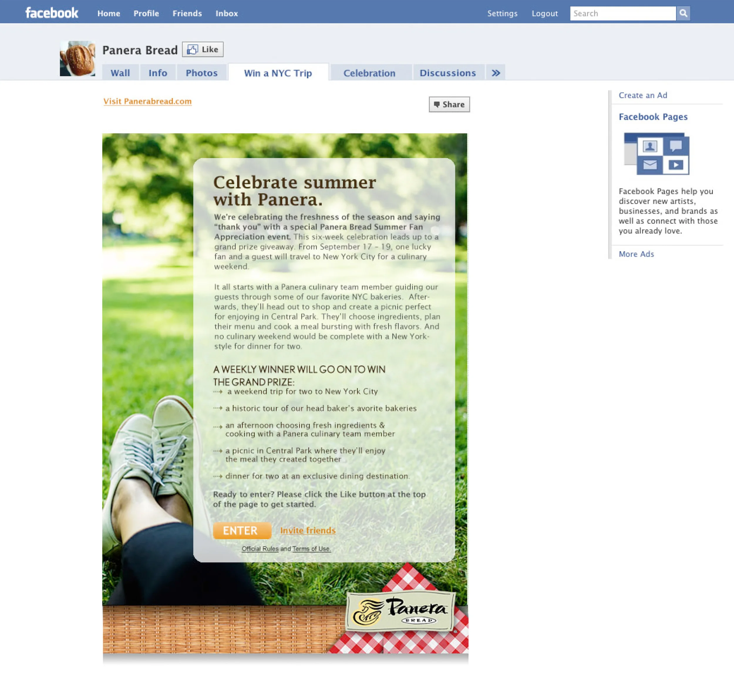Open Profile in top navigation
Image resolution: width=734 pixels, height=700 pixels.
click(146, 14)
